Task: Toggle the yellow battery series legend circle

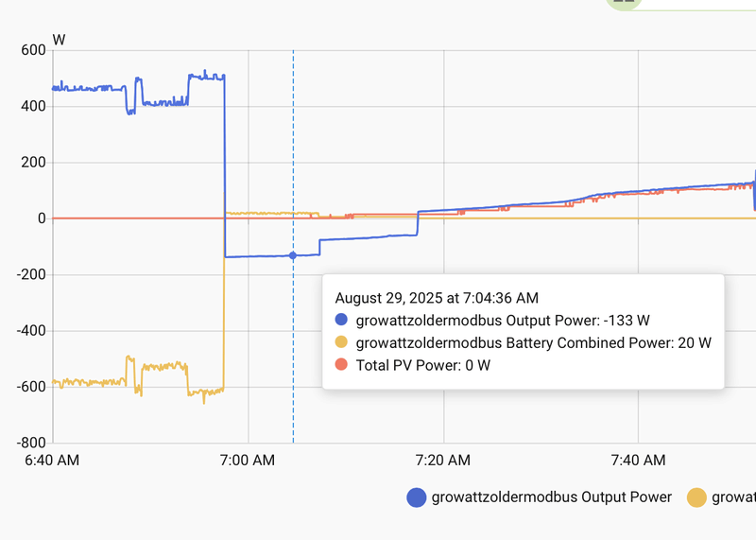Action: (696, 497)
